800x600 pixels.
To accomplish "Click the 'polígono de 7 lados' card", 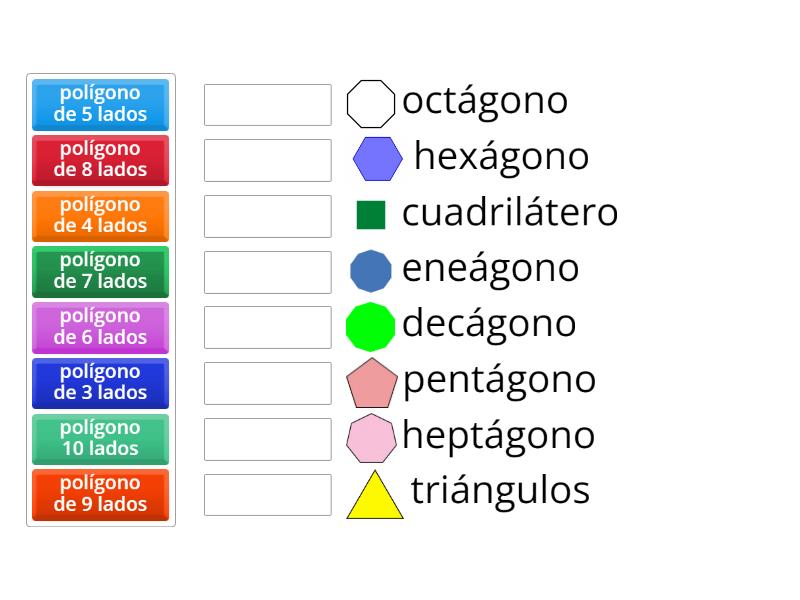I will click(x=100, y=272).
